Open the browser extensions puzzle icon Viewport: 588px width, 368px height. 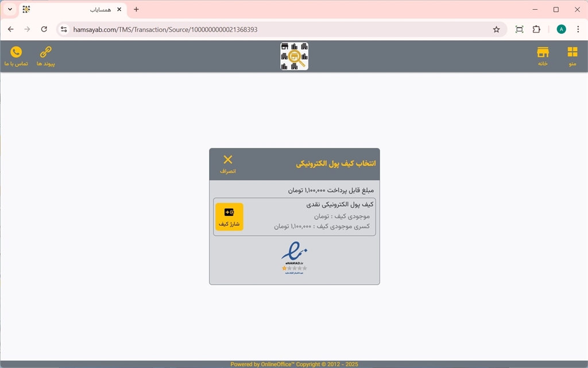(x=536, y=29)
